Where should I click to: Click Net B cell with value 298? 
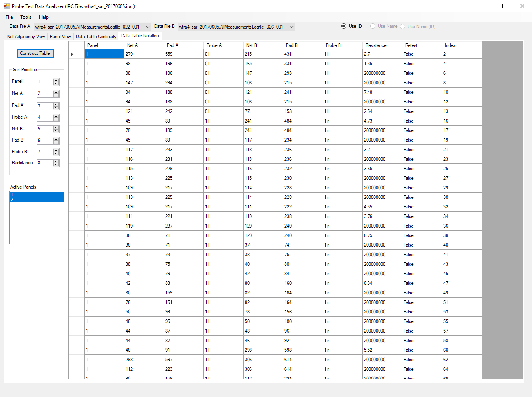(x=263, y=350)
